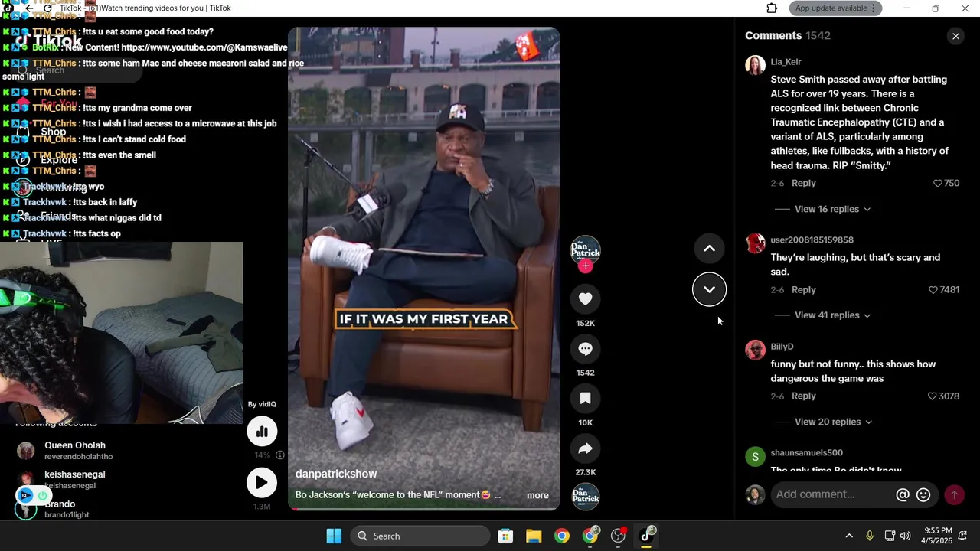The height and width of the screenshot is (551, 980).
Task: Go to the previous video arrow
Action: click(x=709, y=249)
